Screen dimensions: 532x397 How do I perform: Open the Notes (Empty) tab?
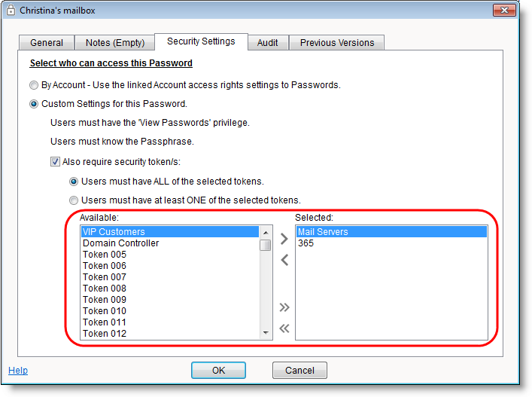(x=114, y=43)
